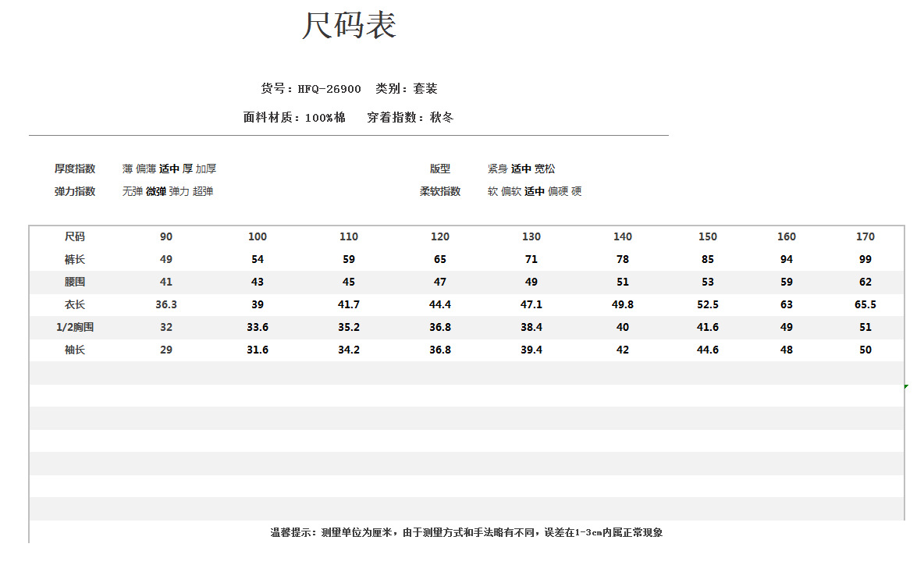Screen dimensions: 924x565
Task: Click 1/2胸围 value 51 for size 170
Action: (x=865, y=328)
